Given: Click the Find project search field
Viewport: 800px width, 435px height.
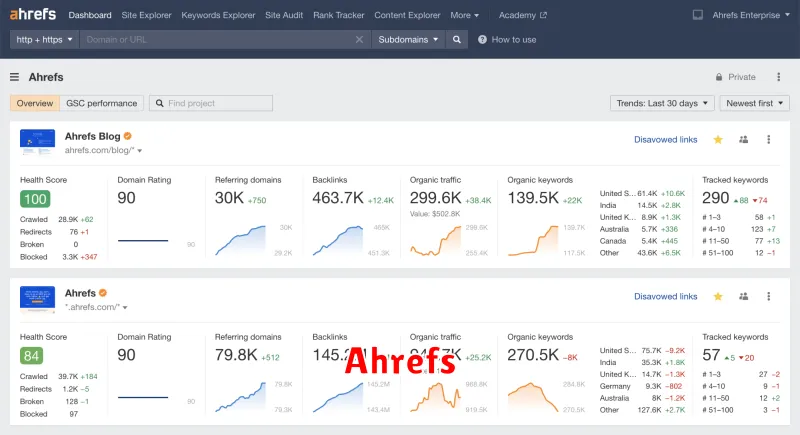Looking at the screenshot, I should tap(211, 103).
